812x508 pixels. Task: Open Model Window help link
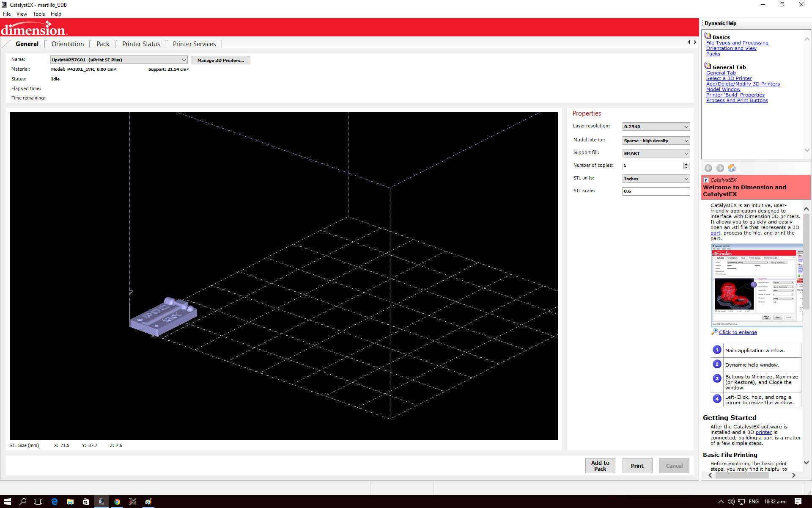coord(723,89)
